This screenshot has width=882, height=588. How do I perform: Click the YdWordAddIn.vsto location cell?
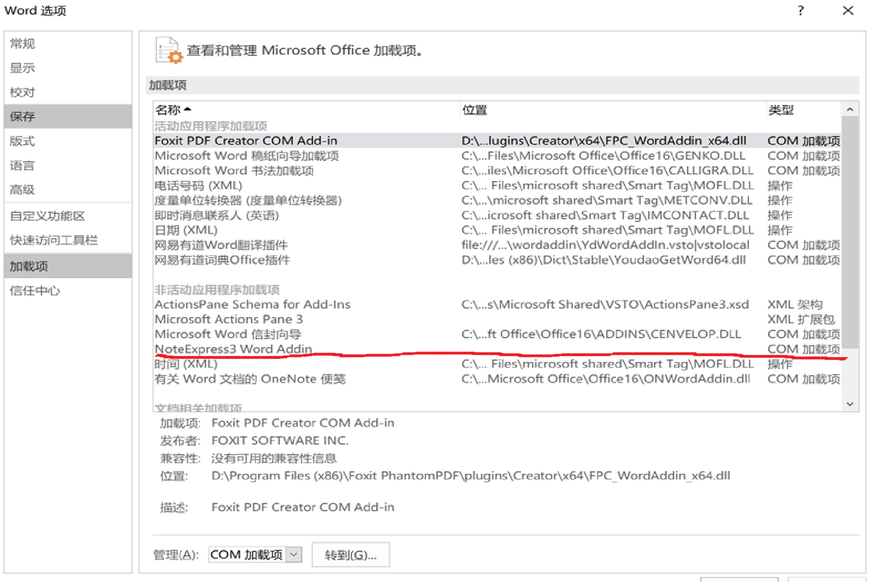(605, 245)
